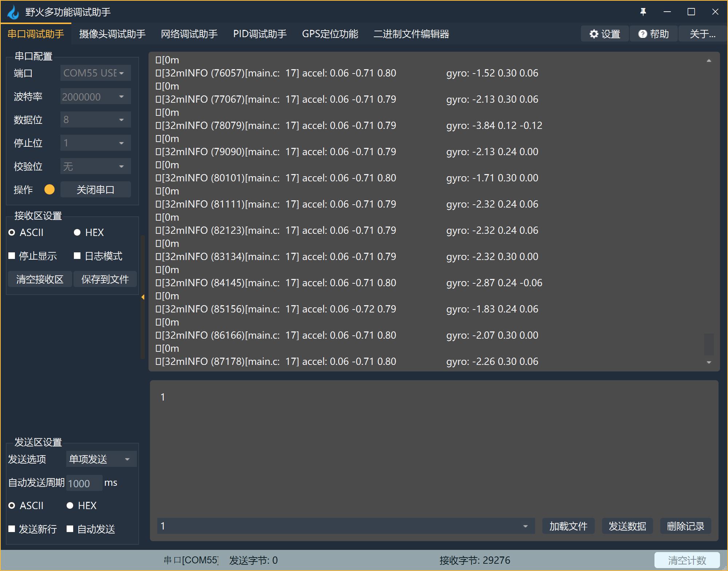
Task: Click the 删除记录 button
Action: coord(685,526)
